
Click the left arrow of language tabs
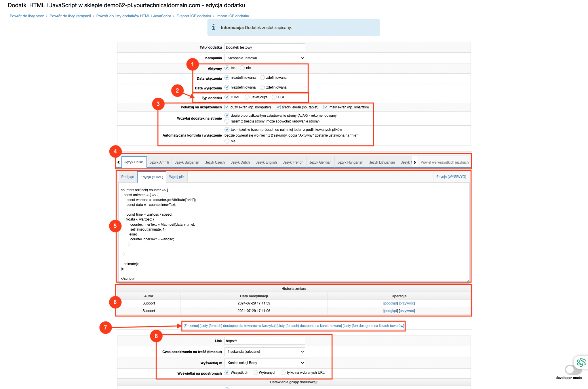(x=119, y=162)
